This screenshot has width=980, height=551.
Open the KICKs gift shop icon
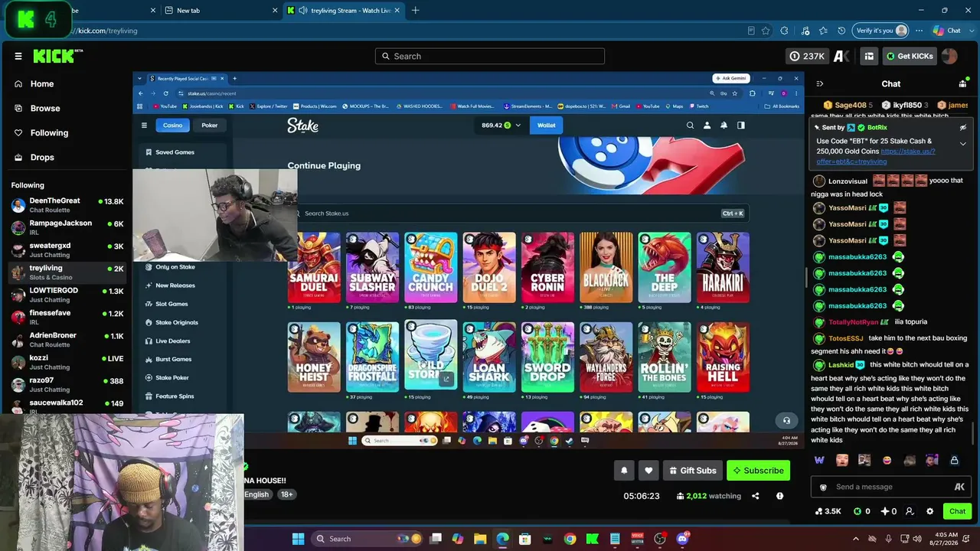click(x=869, y=56)
